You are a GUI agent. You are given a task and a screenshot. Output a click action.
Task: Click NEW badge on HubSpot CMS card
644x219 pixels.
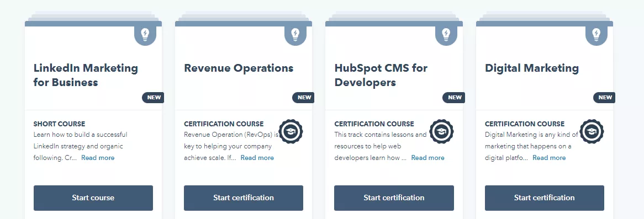coord(454,98)
